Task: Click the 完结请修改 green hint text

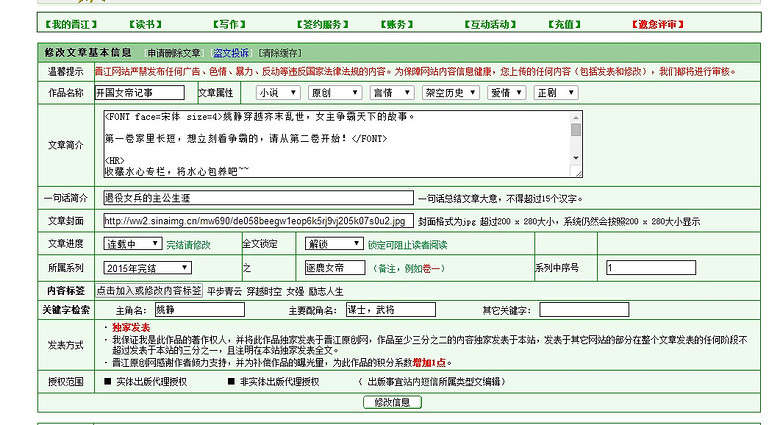Action: pyautogui.click(x=188, y=245)
